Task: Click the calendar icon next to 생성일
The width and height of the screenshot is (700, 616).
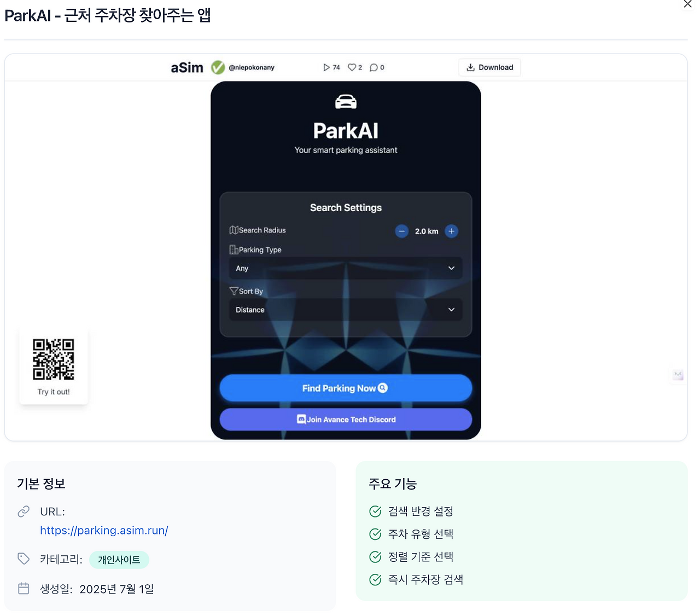Action: point(24,589)
